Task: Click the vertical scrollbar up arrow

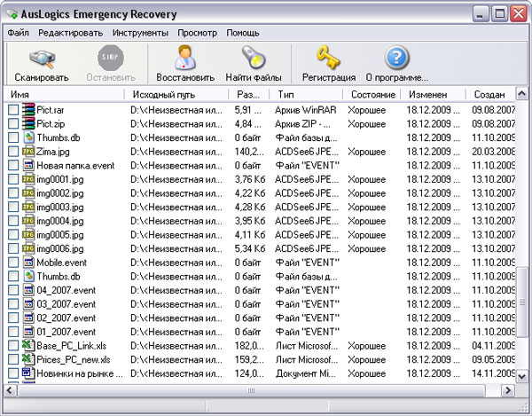Action: (x=521, y=93)
